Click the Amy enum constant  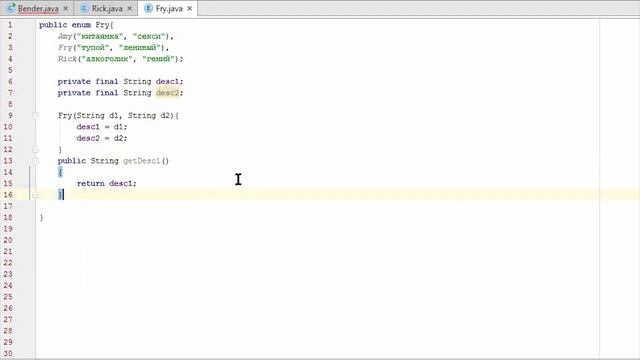click(64, 36)
